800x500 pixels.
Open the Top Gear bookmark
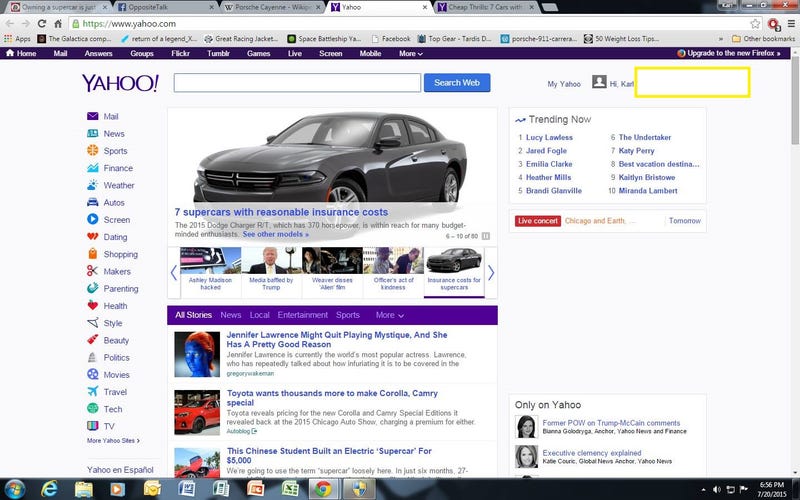454,39
